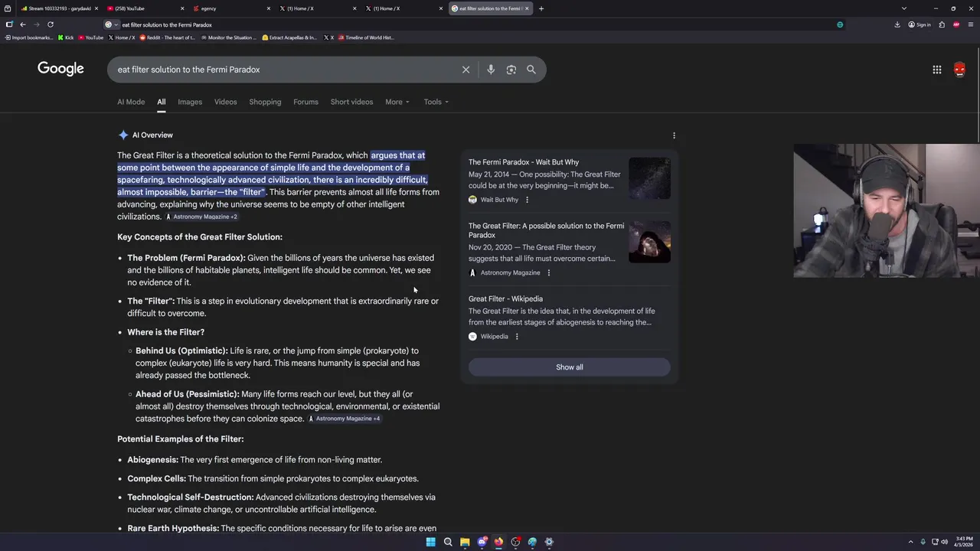Open Great Filter - Wikipedia link
Viewport: 980px width, 551px height.
[505, 299]
